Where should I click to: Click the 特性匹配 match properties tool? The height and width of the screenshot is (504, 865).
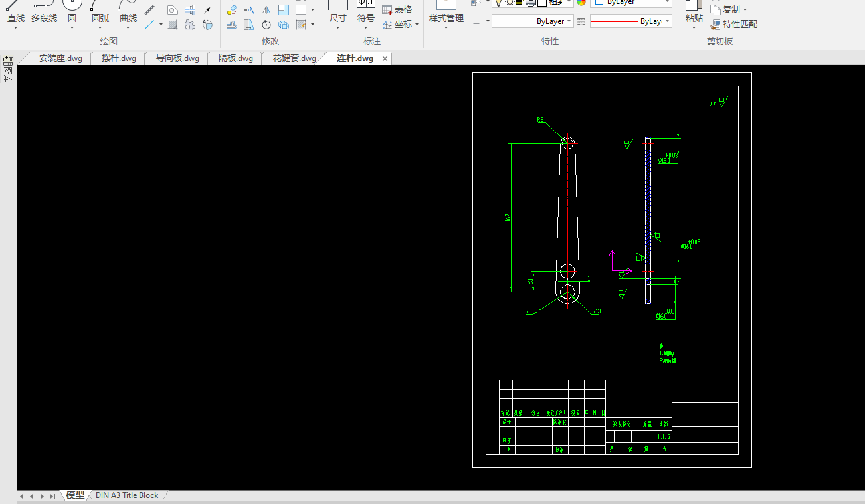pos(733,24)
